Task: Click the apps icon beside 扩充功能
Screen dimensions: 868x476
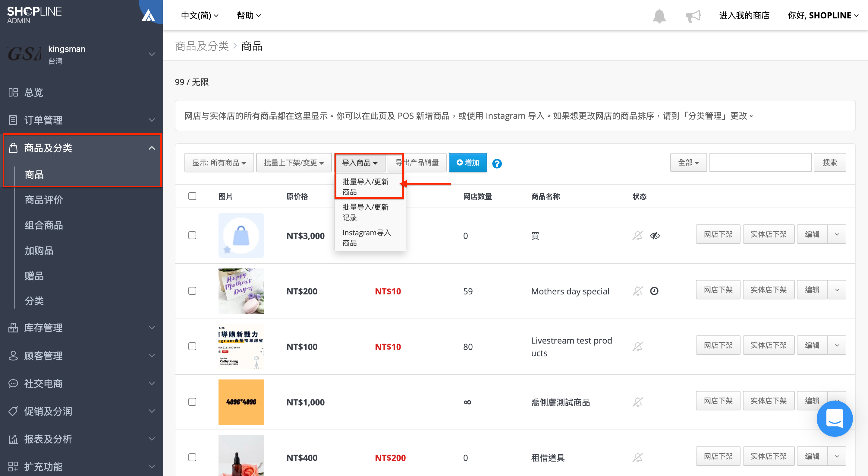Action: click(13, 467)
